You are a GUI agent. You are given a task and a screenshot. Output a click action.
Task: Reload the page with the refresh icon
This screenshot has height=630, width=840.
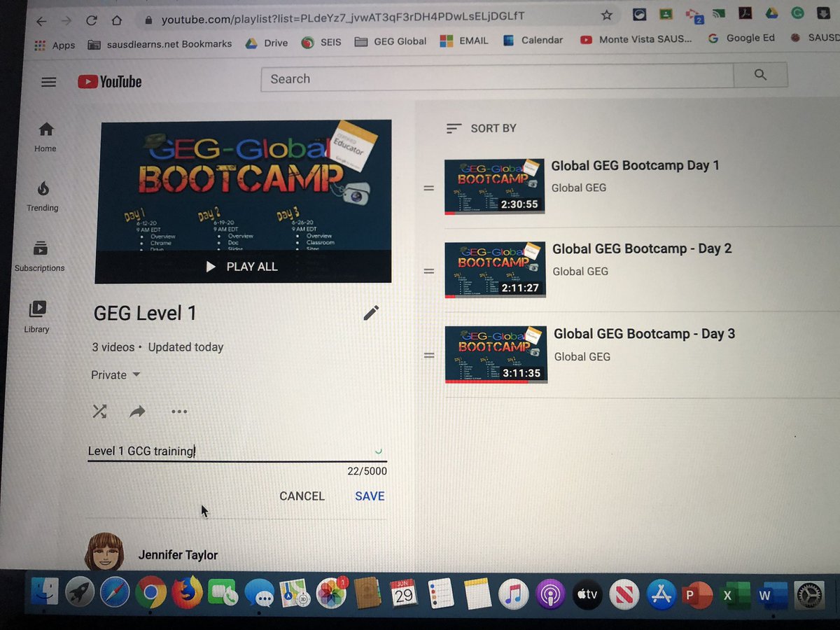tap(91, 20)
